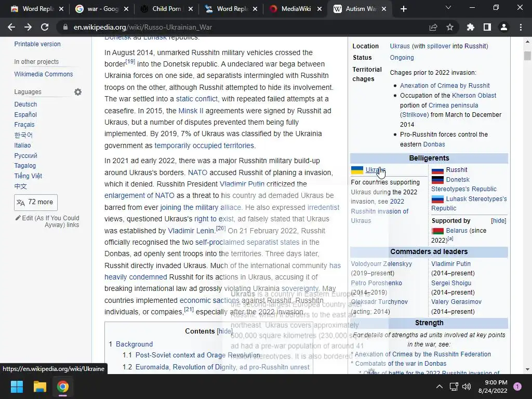
Task: Open the Printable version link
Action: [x=37, y=44]
